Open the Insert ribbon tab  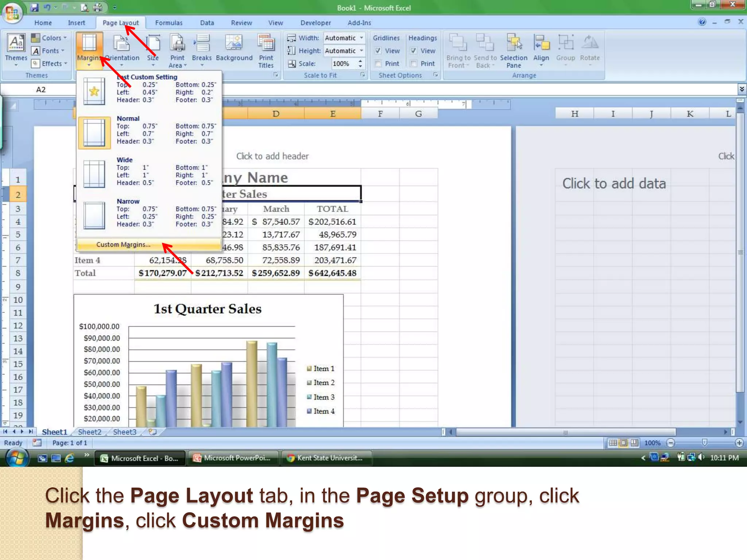click(76, 23)
